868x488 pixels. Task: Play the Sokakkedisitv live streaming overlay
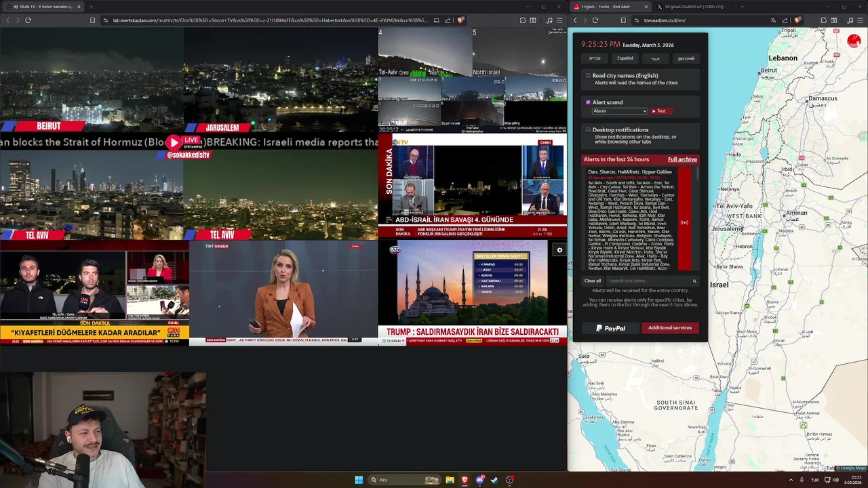point(174,142)
